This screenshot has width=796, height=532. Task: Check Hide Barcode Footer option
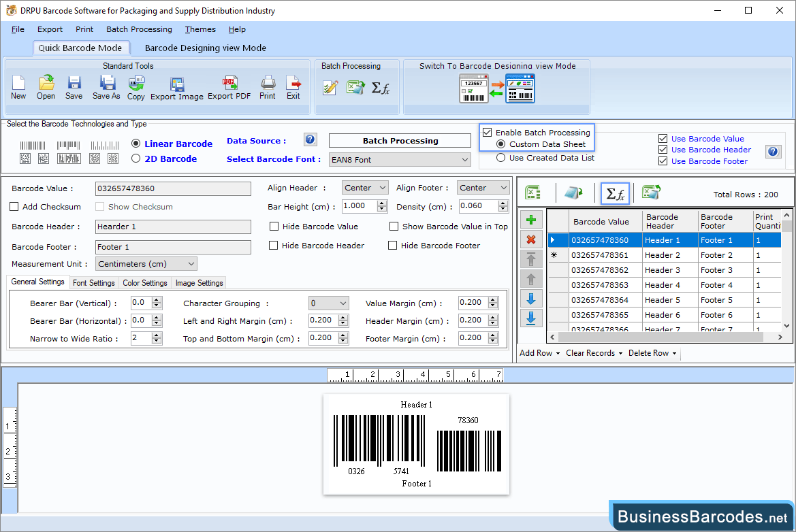[x=392, y=246]
